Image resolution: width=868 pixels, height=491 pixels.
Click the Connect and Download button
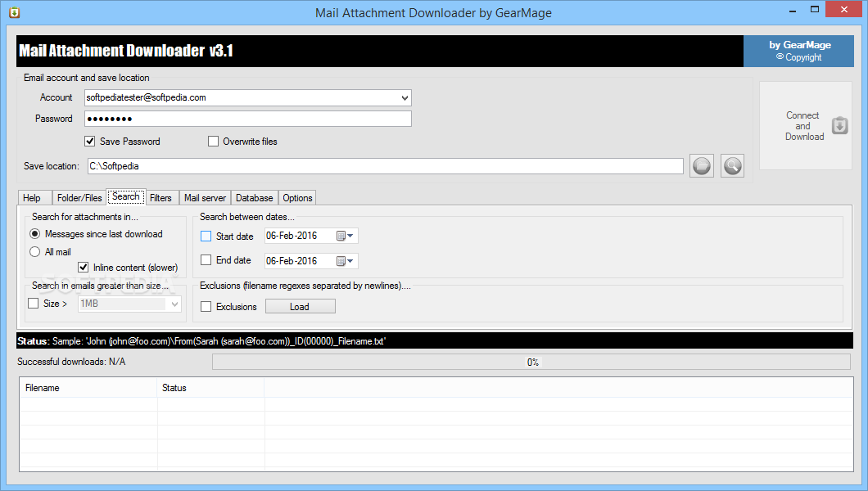tap(806, 126)
